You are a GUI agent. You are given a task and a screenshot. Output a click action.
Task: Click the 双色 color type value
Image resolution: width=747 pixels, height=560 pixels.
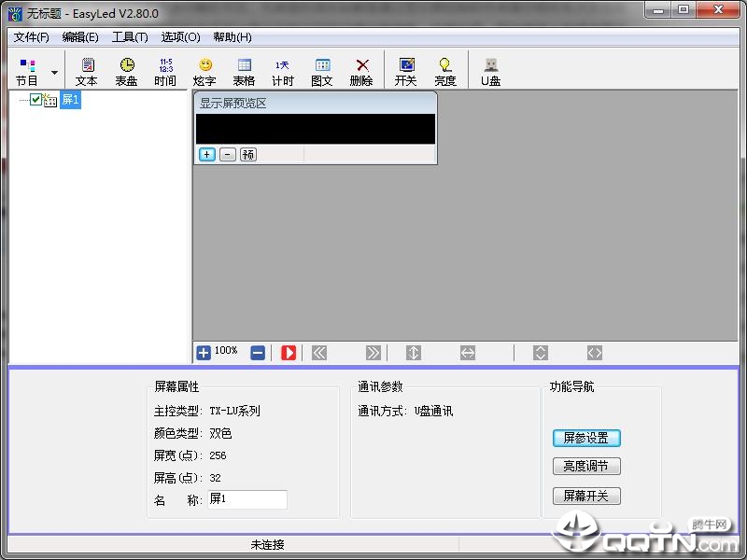220,433
